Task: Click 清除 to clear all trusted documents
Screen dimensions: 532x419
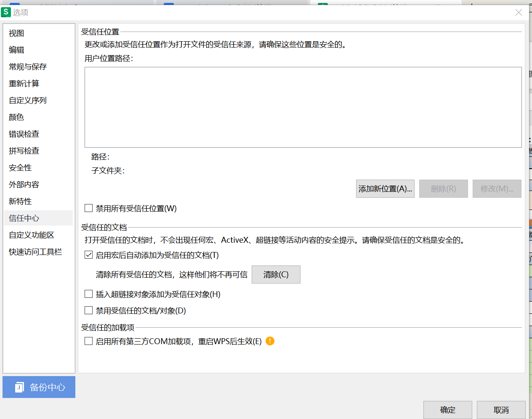Action: (x=276, y=274)
